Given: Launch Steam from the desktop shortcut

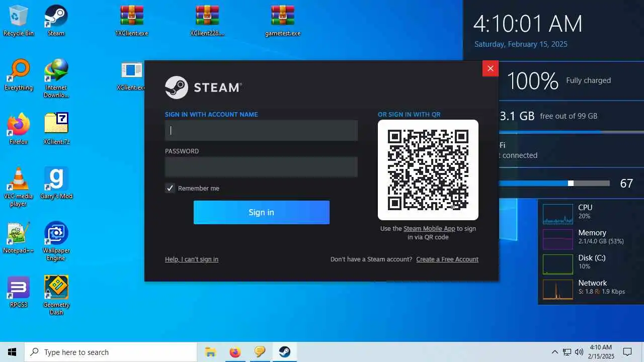Looking at the screenshot, I should [x=56, y=21].
